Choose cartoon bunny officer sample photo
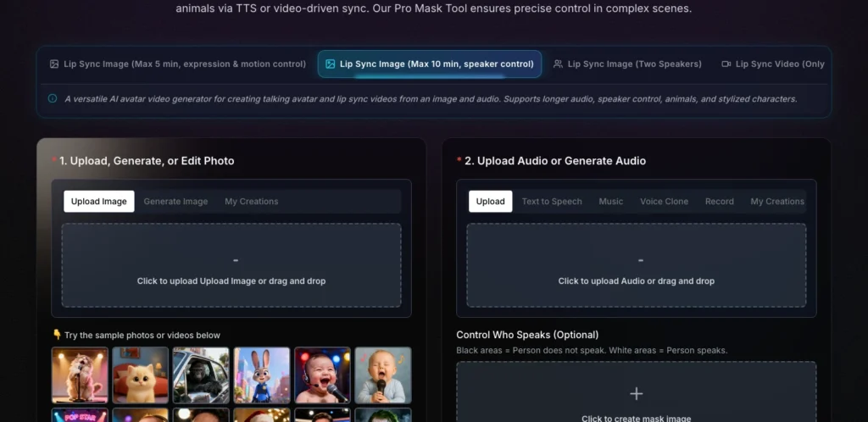Viewport: 868px width, 422px height. click(x=262, y=375)
